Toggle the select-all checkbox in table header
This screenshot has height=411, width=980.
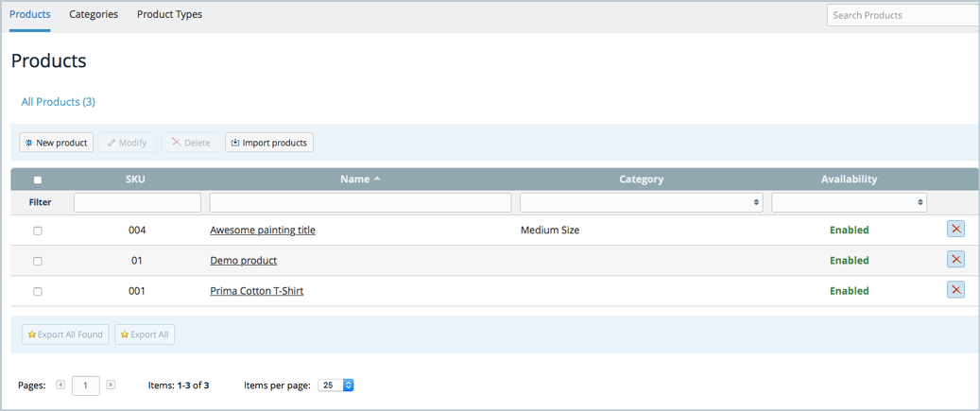coord(38,180)
